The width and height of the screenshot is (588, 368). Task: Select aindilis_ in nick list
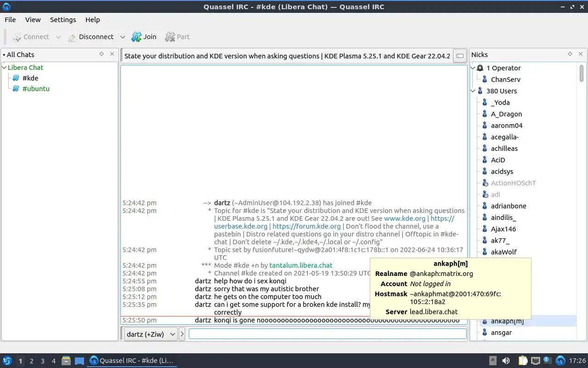(503, 218)
